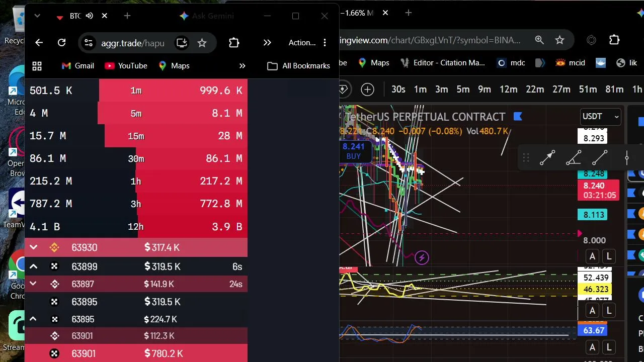Click blue flag icon beside PERPETUAL CONTRACT
Image resolution: width=644 pixels, height=362 pixels.
518,117
